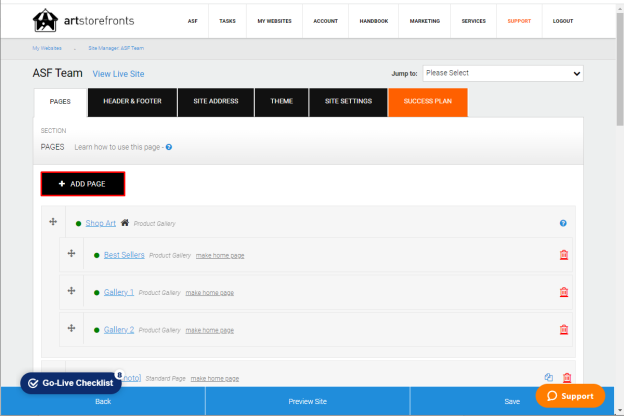The image size is (624, 416).
Task: Click the green status dot for Best Sellers
Action: (x=96, y=256)
